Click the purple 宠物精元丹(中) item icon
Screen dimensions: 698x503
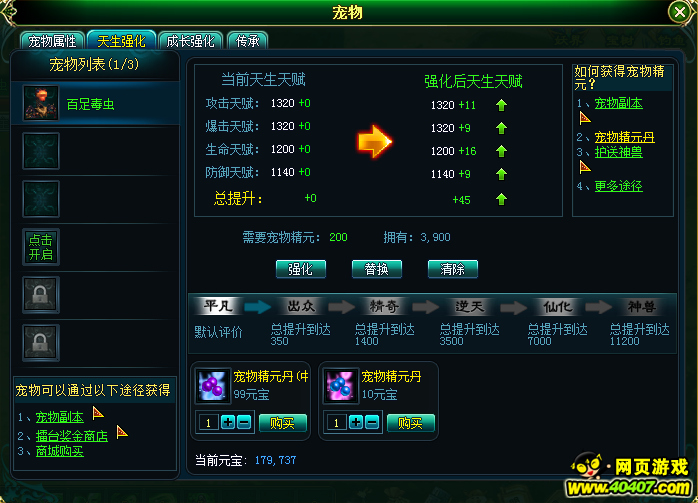coord(212,385)
